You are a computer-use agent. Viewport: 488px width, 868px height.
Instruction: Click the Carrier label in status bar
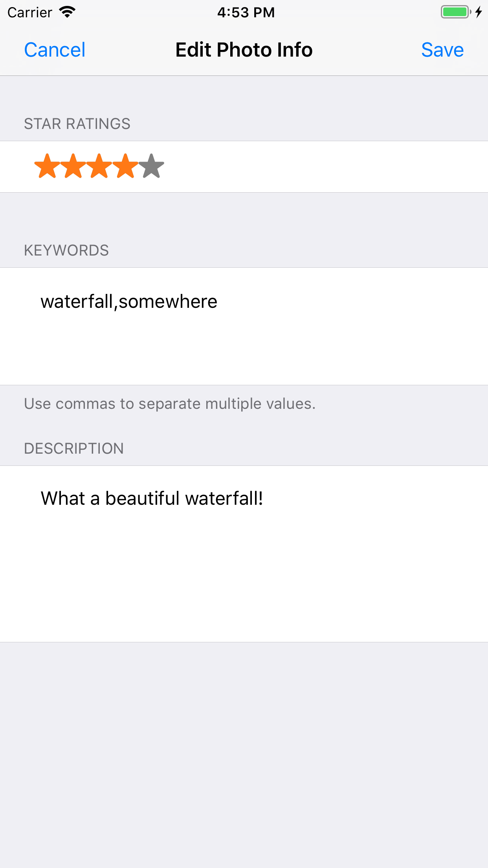pyautogui.click(x=30, y=13)
